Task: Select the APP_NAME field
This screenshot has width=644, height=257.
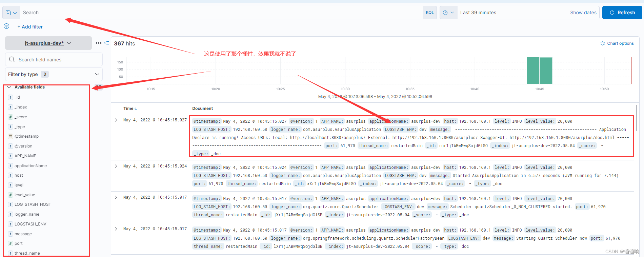Action: 25,156
